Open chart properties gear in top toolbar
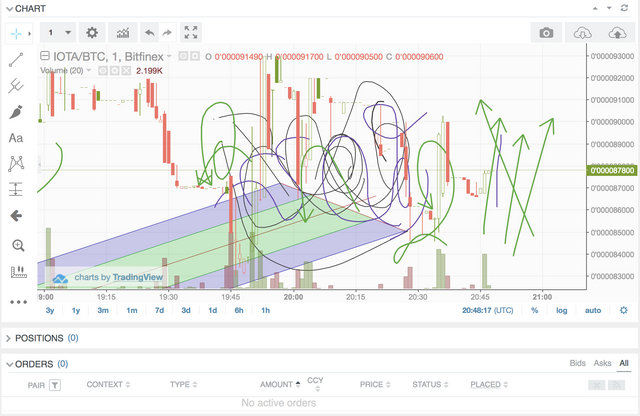This screenshot has height=416, width=640. [x=92, y=33]
